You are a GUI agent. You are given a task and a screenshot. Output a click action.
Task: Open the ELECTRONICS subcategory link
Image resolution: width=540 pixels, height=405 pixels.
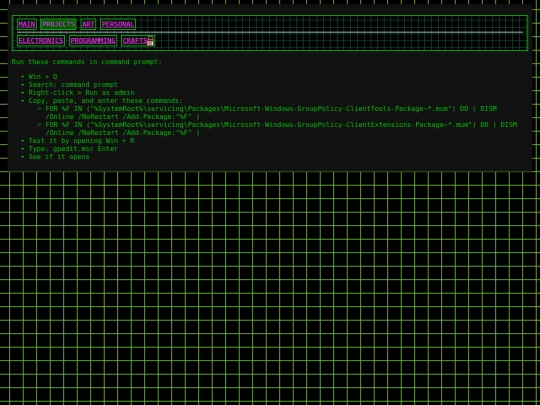pyautogui.click(x=41, y=41)
